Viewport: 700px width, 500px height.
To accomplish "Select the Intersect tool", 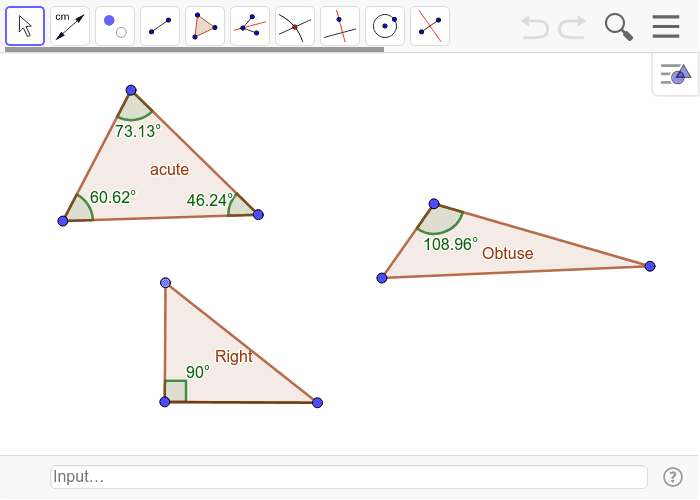I will pyautogui.click(x=295, y=26).
